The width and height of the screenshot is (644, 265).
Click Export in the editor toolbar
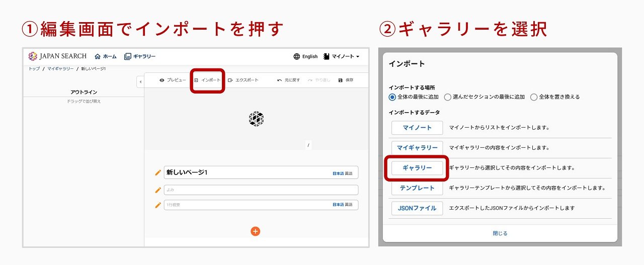pyautogui.click(x=243, y=80)
